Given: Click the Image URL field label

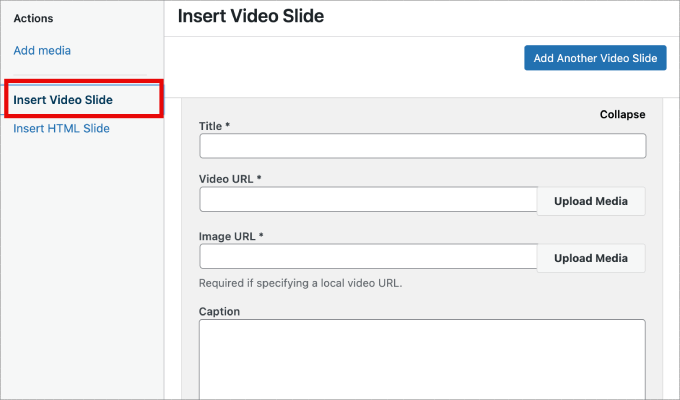Looking at the screenshot, I should pyautogui.click(x=228, y=236).
